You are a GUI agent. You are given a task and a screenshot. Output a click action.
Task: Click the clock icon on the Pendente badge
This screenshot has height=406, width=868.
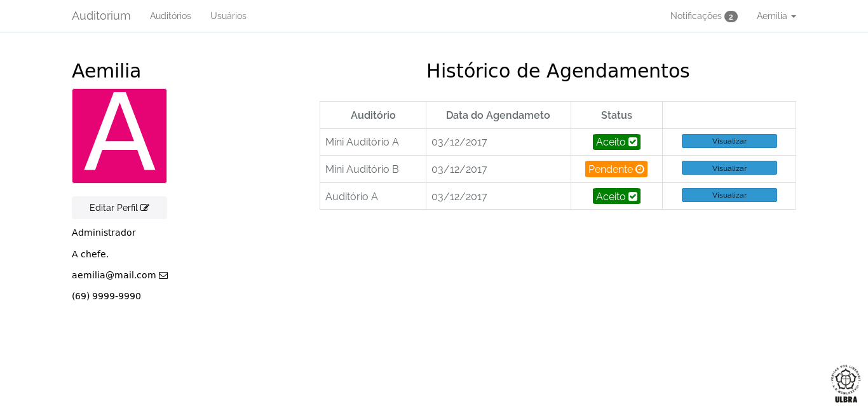640,169
